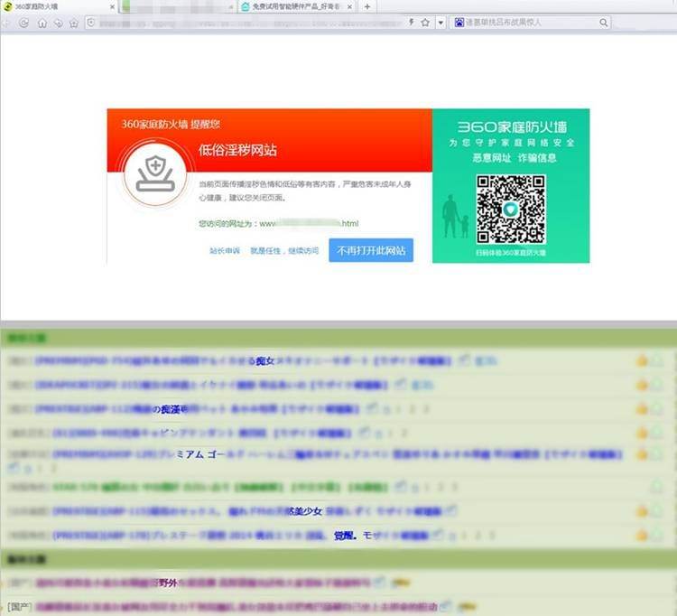Open a new tab with the plus button
677x616 pixels.
(367, 7)
